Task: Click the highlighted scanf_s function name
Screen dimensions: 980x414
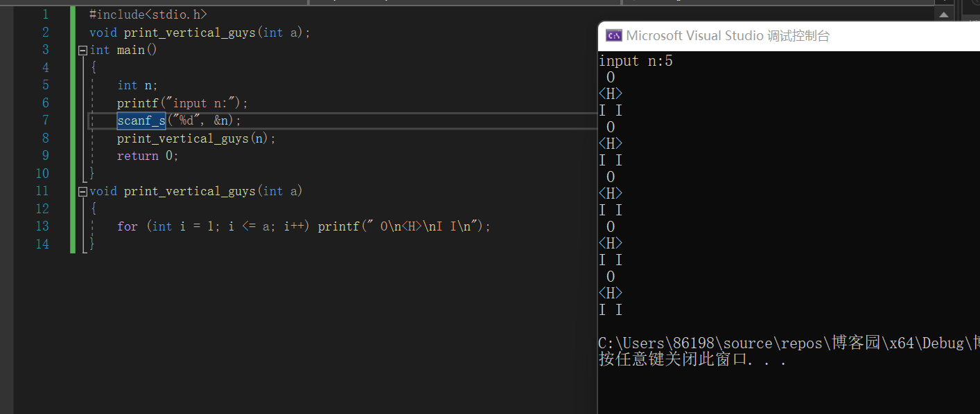Action: 141,121
